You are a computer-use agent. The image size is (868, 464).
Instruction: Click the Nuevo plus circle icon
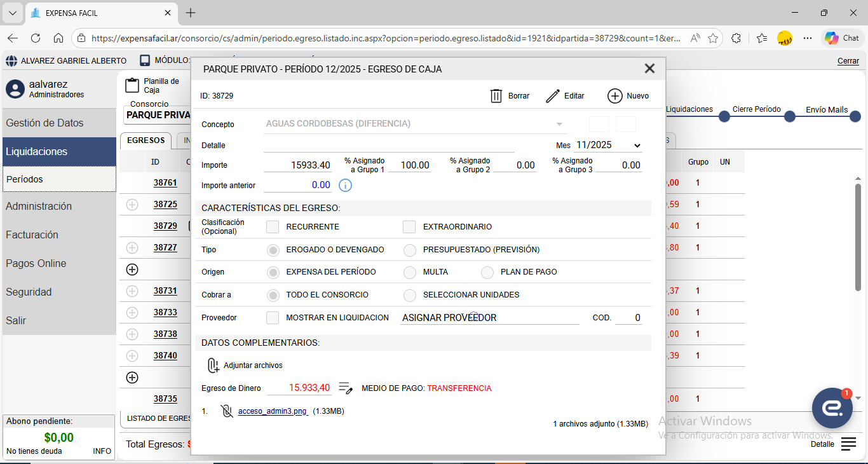(x=614, y=96)
